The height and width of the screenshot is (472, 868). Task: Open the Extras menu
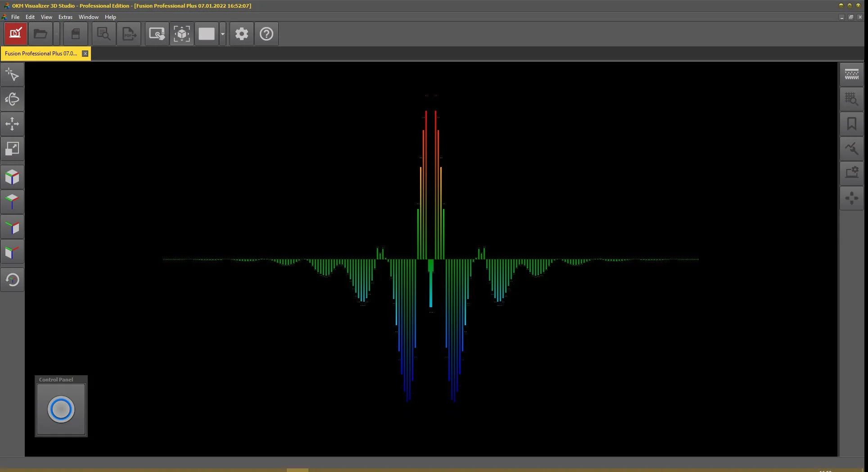click(x=65, y=17)
